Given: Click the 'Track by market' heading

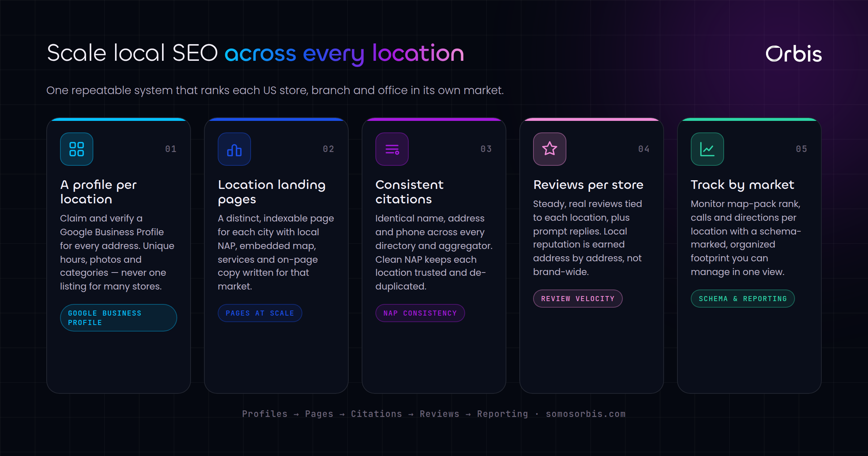Looking at the screenshot, I should (743, 185).
